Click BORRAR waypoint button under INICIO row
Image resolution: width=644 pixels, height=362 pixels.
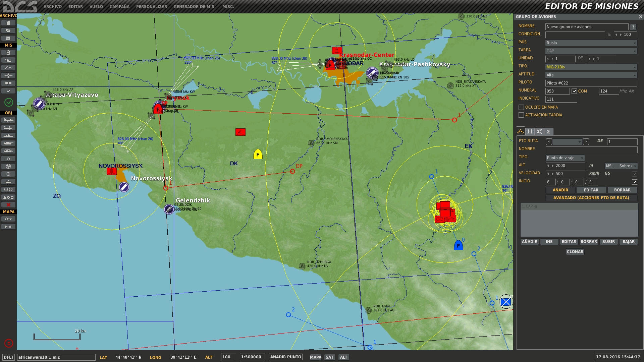pos(622,190)
